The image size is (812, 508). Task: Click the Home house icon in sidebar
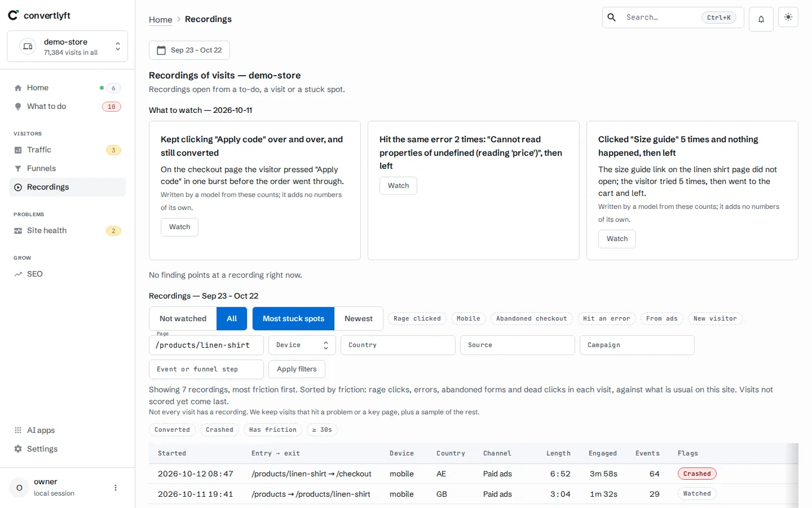tap(18, 88)
